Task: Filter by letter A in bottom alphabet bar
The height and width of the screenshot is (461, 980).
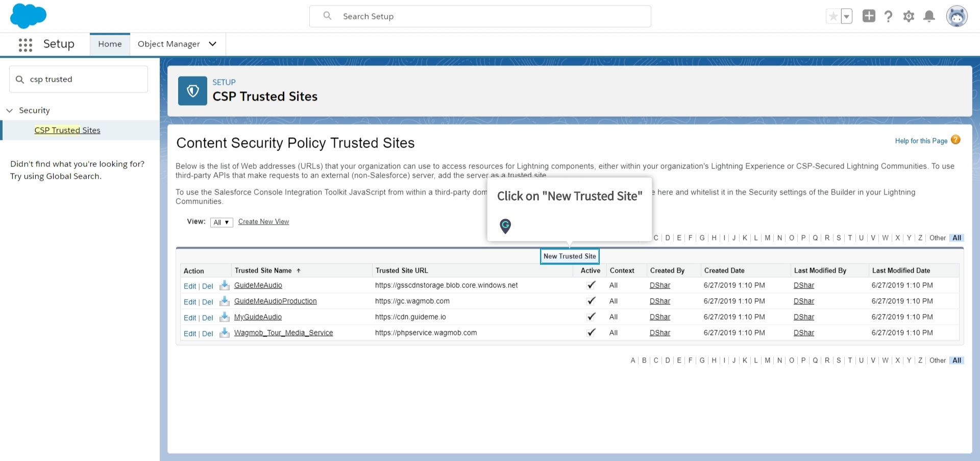Action: [x=632, y=360]
